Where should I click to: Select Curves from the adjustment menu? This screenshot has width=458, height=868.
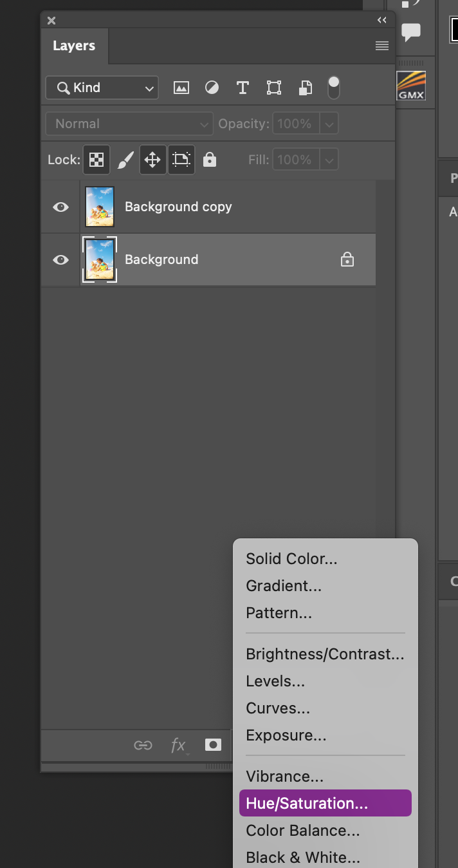277,708
